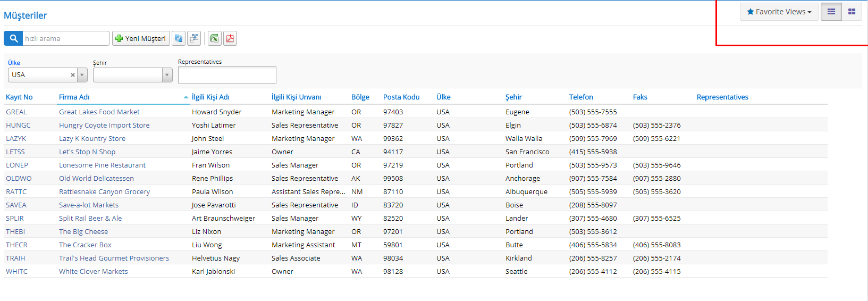Open White Clover Markets customer
This screenshot has height=301, width=868.
[x=94, y=271]
